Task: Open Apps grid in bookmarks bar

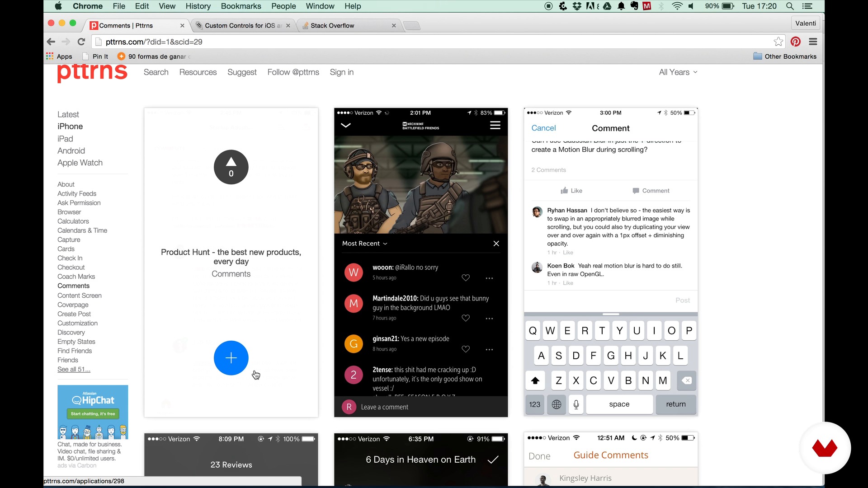Action: (x=59, y=56)
